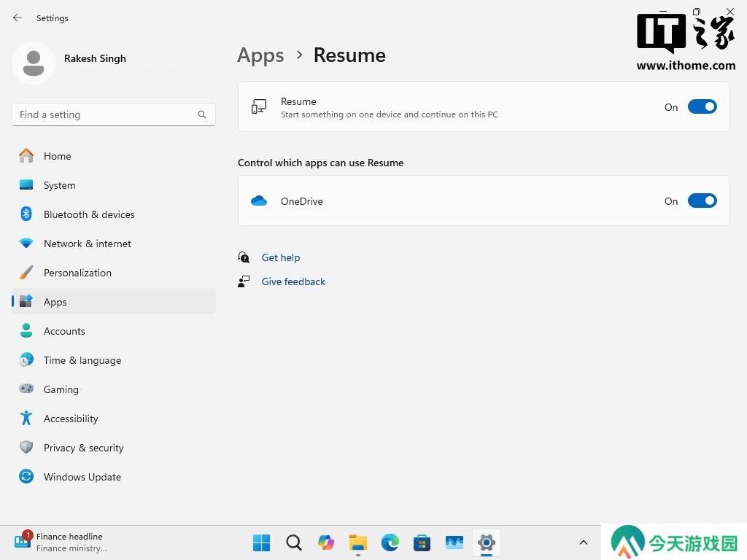The image size is (747, 560).
Task: Open the Give feedback link
Action: 293,281
